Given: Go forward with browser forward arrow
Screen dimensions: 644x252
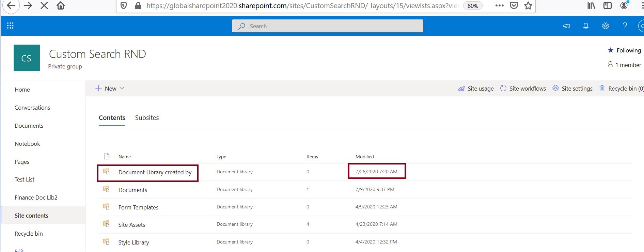Looking at the screenshot, I should [28, 5].
